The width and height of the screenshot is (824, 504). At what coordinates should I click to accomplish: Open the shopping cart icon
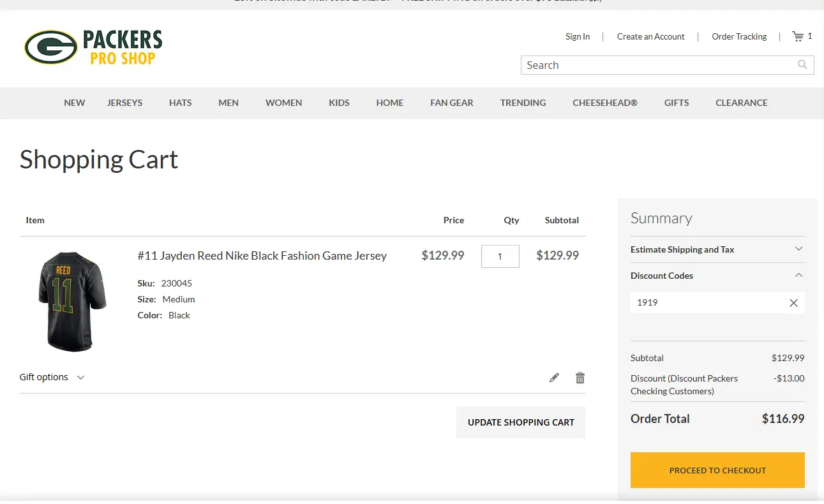click(798, 36)
